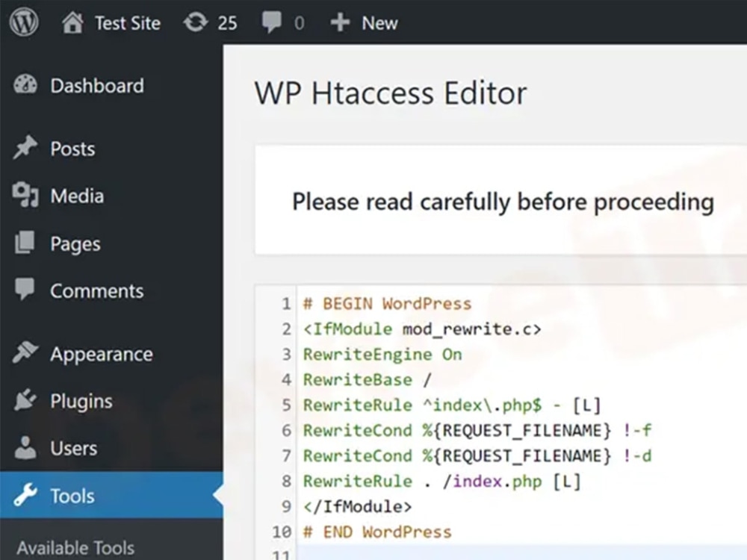The image size is (747, 560).
Task: Click the Users person icon
Action: pyautogui.click(x=25, y=448)
